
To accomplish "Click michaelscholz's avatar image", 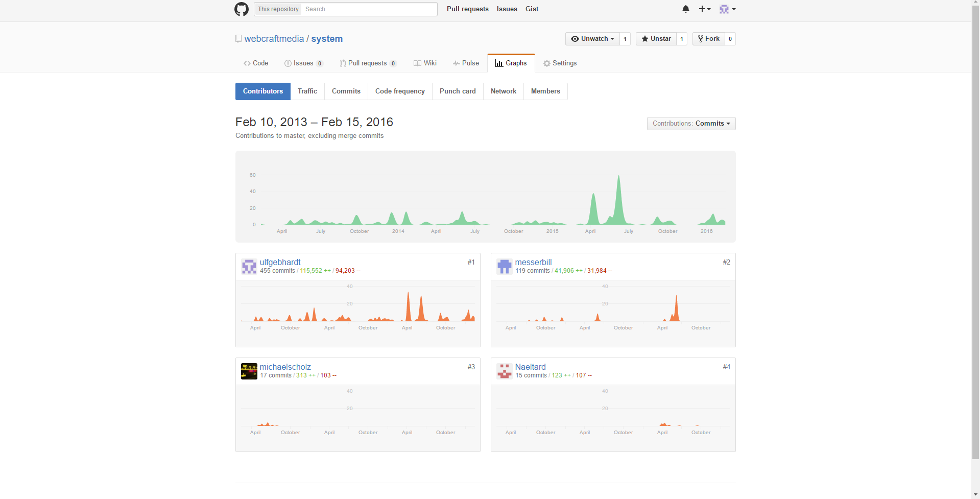I will coord(249,371).
